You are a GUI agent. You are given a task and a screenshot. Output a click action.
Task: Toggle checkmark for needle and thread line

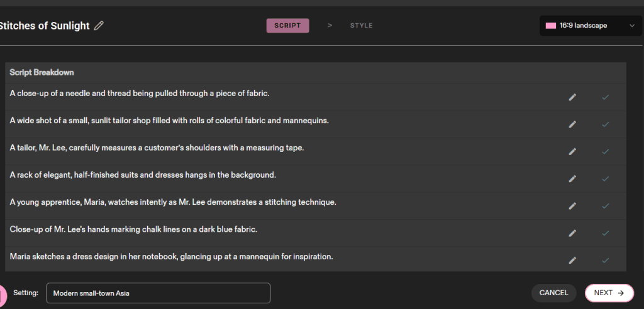(605, 97)
